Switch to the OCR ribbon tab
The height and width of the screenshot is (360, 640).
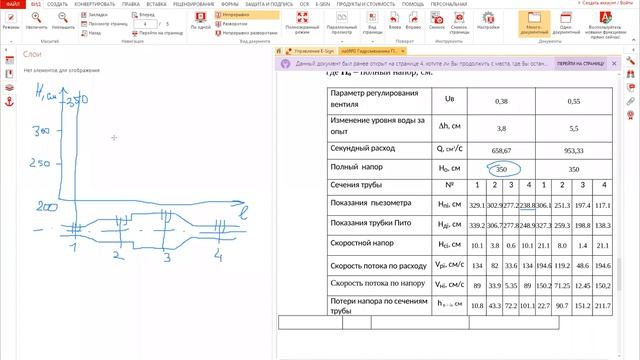click(x=304, y=4)
